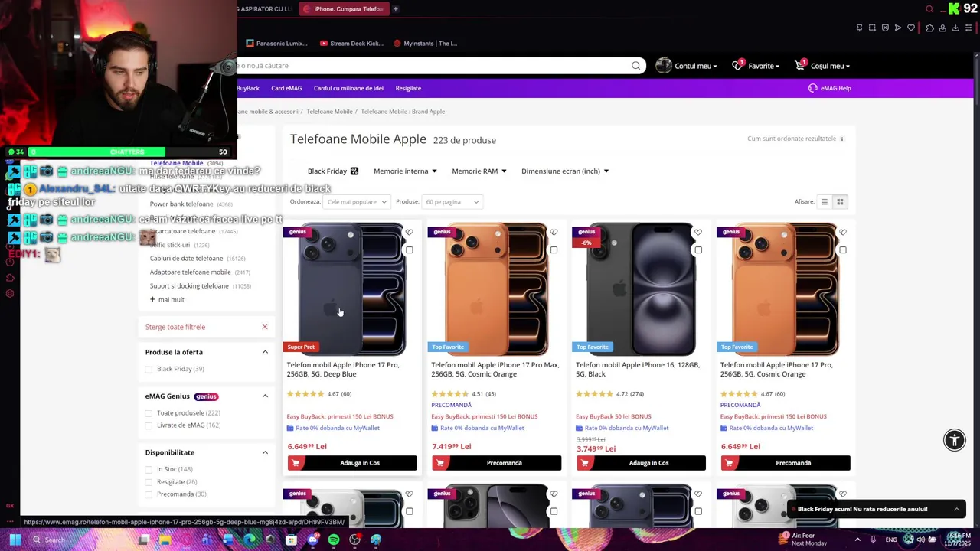This screenshot has width=980, height=551.
Task: Preorder the iPhone 17 Pro Cosmic Orange
Action: (786, 463)
